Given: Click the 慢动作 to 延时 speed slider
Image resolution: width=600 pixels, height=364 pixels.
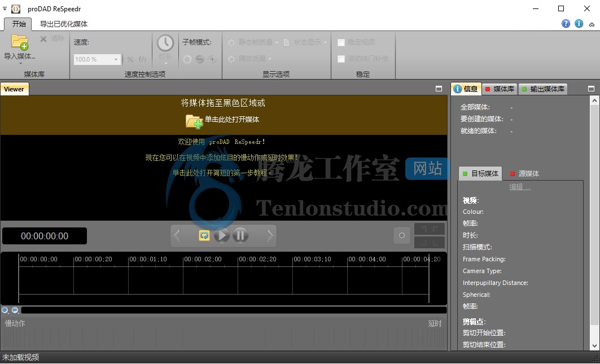Looking at the screenshot, I should click(224, 339).
